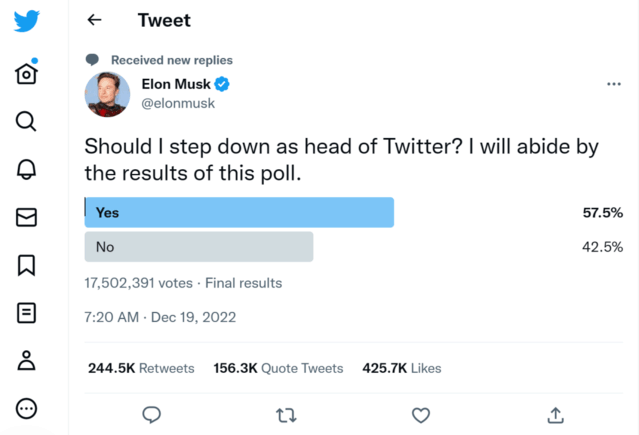Open the Bookmarks icon in sidebar
Viewport: 639px width, 435px height.
[27, 265]
